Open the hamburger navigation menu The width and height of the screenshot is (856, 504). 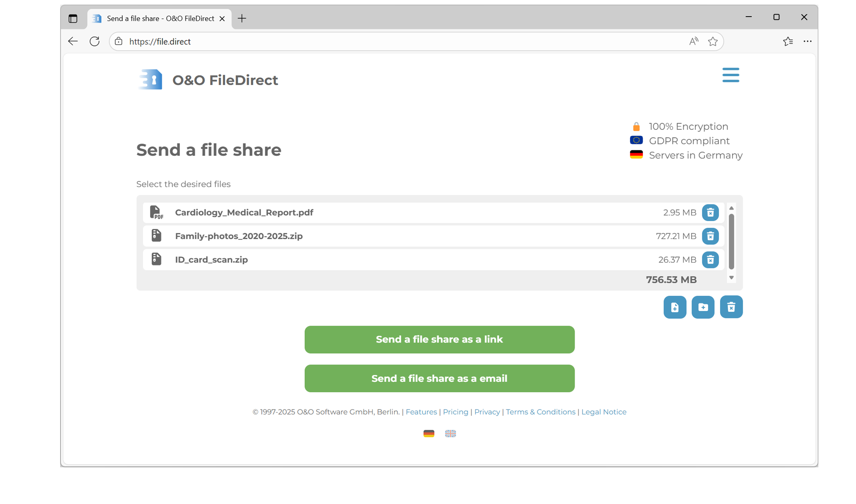tap(731, 75)
